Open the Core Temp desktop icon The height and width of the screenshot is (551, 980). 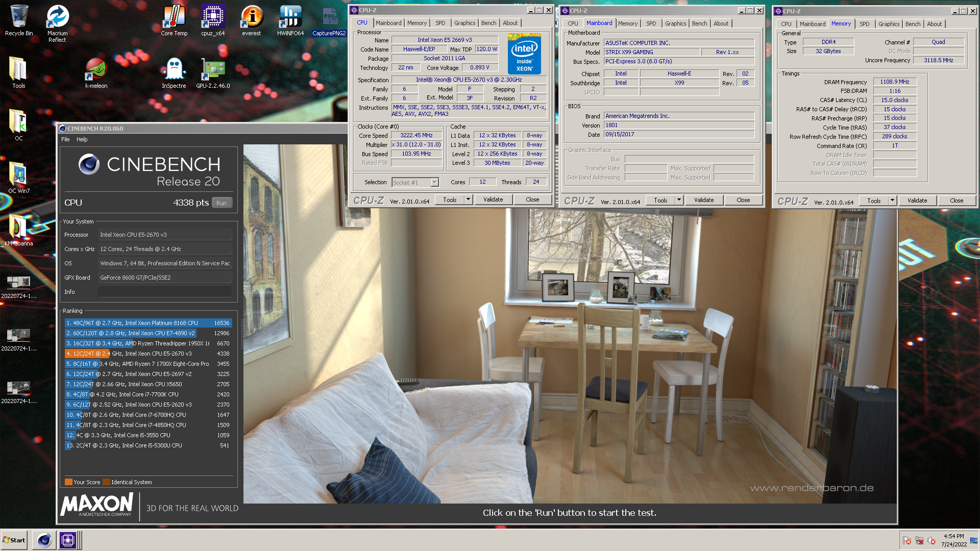tap(174, 20)
